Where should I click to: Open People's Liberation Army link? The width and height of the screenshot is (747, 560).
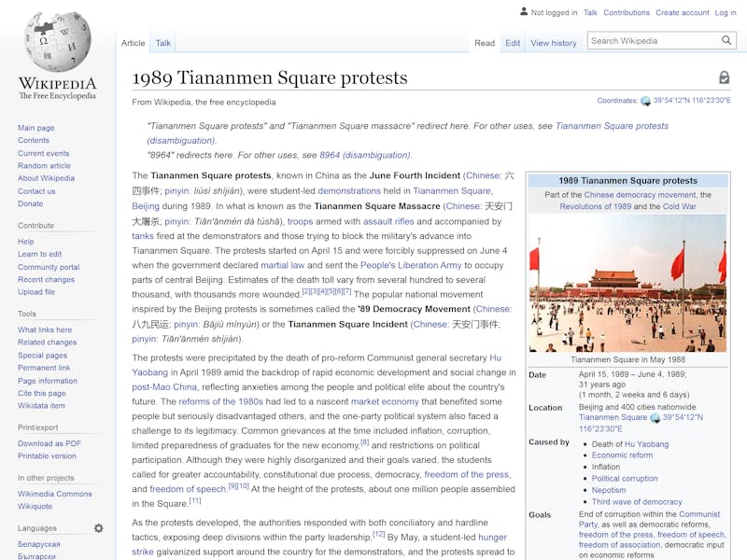pos(411,265)
